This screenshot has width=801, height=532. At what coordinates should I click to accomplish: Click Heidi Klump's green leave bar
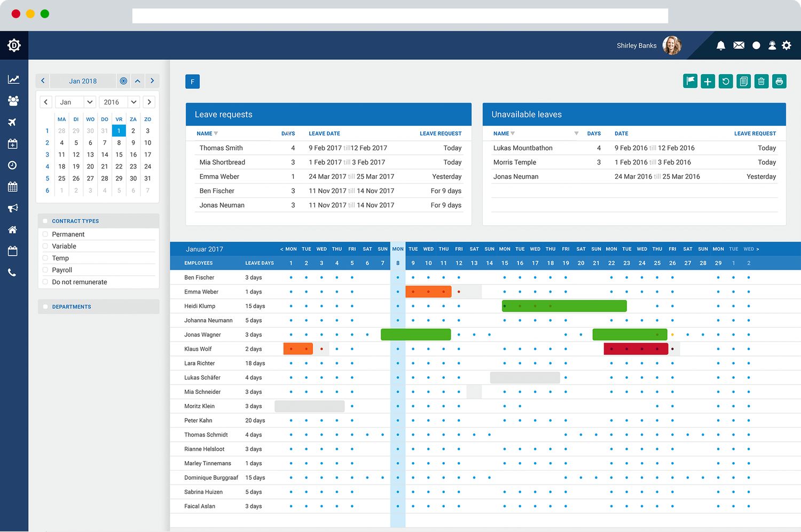[x=564, y=306]
